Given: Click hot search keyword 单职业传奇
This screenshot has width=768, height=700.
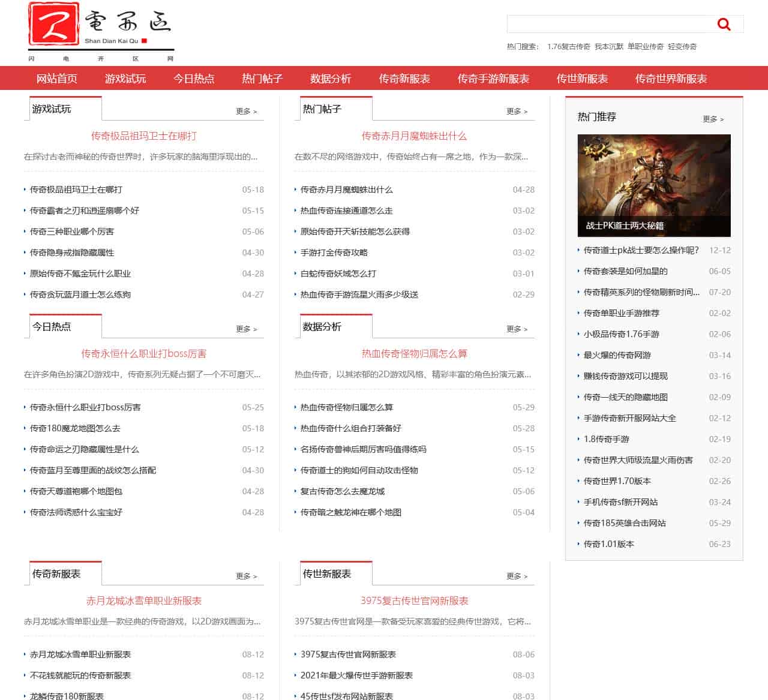Looking at the screenshot, I should pyautogui.click(x=646, y=46).
